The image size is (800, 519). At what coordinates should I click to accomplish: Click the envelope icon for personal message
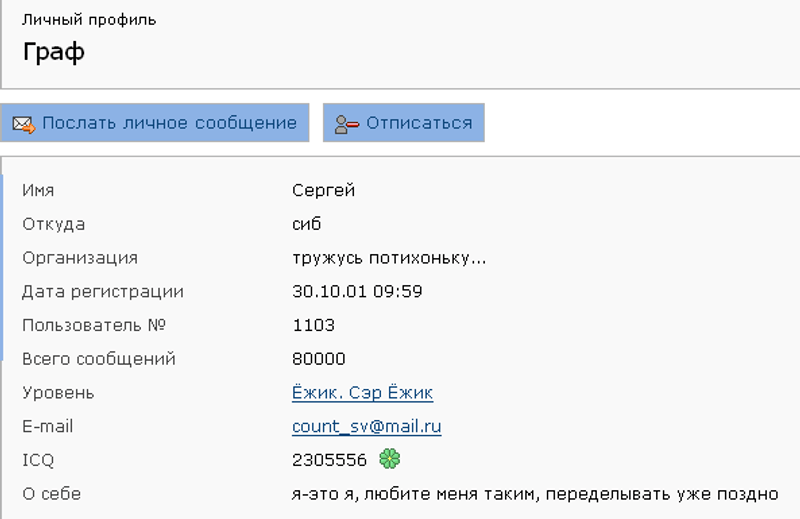pos(23,124)
